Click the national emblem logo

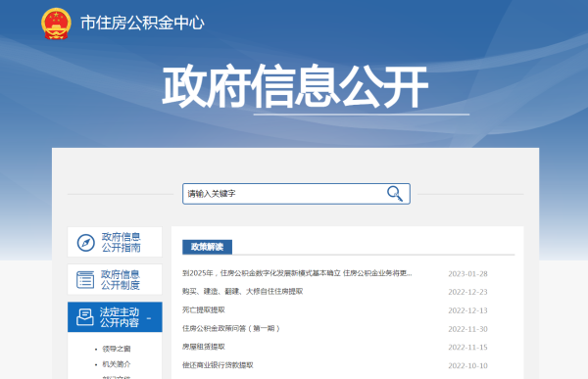(56, 24)
